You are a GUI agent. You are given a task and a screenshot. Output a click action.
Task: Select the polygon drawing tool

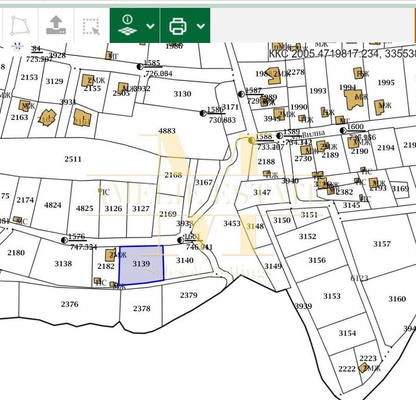(20, 26)
